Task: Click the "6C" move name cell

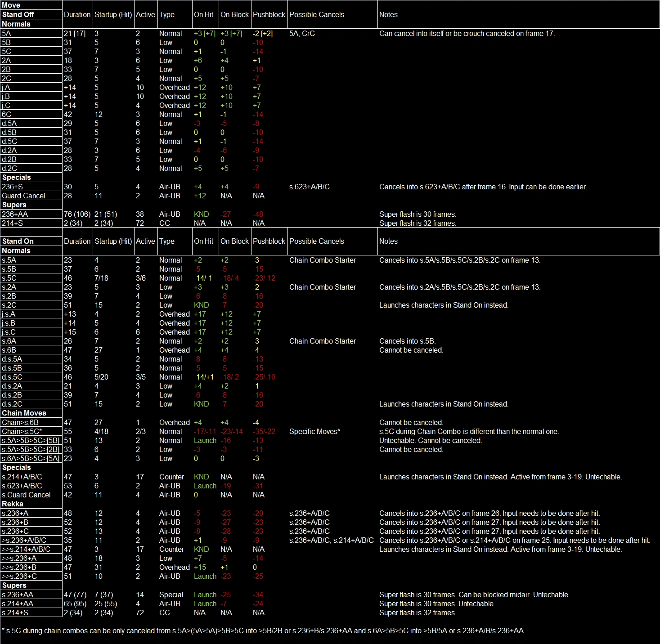Action: coord(31,114)
